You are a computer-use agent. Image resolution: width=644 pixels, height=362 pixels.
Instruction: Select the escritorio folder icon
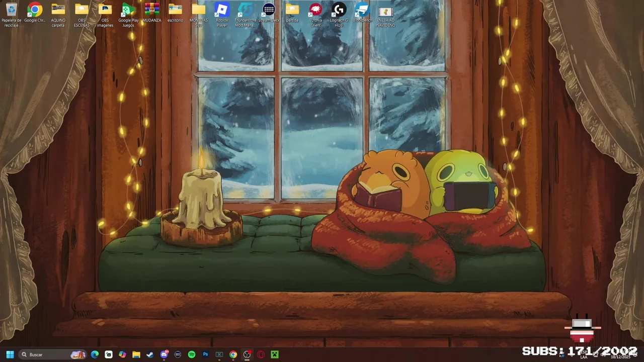[175, 14]
